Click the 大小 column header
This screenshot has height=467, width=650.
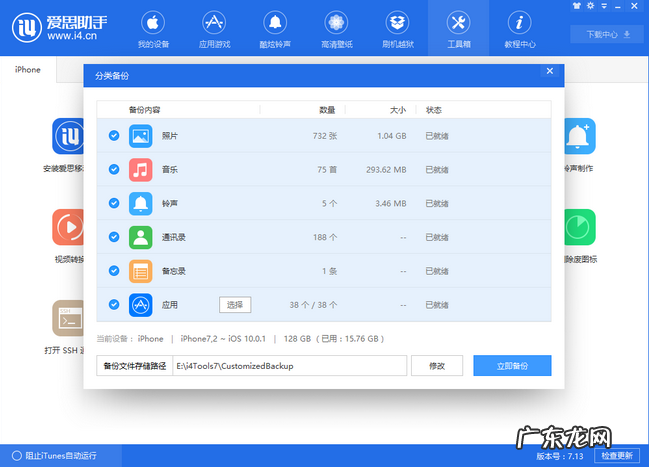pos(398,110)
